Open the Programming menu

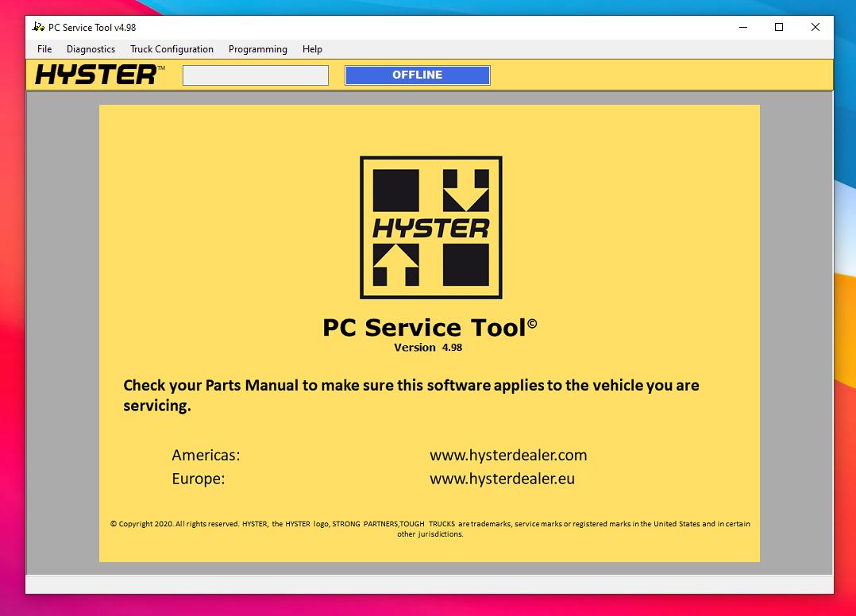coord(257,48)
